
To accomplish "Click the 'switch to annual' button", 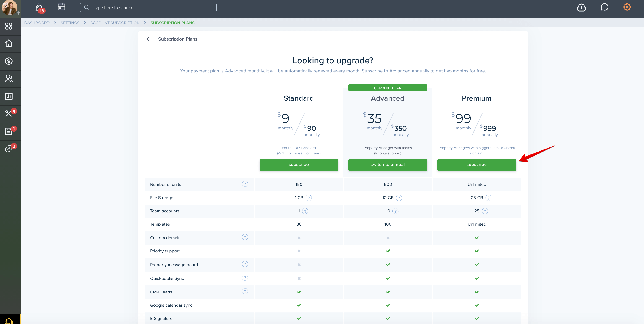I will tap(388, 165).
